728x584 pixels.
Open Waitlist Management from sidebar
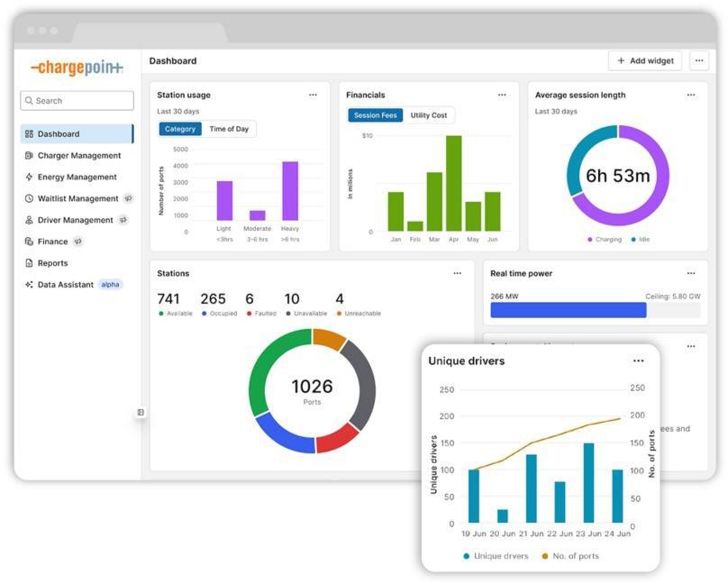(x=77, y=198)
